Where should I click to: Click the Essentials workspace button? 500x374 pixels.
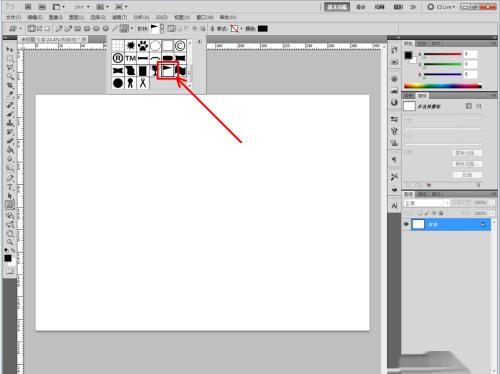click(337, 7)
